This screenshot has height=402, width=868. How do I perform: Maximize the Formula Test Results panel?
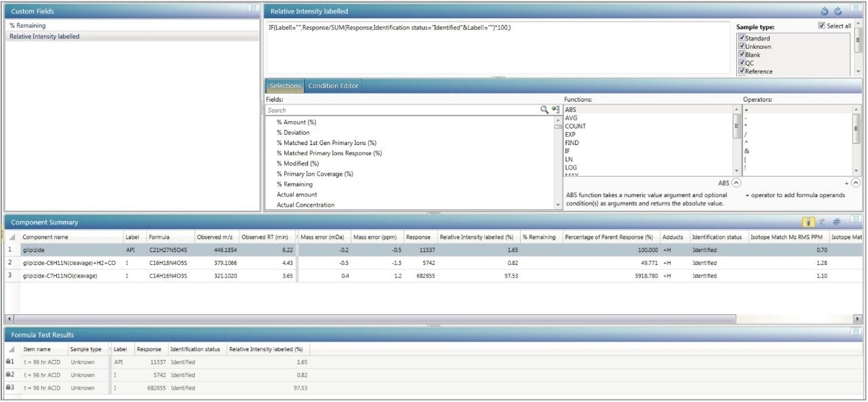(856, 332)
